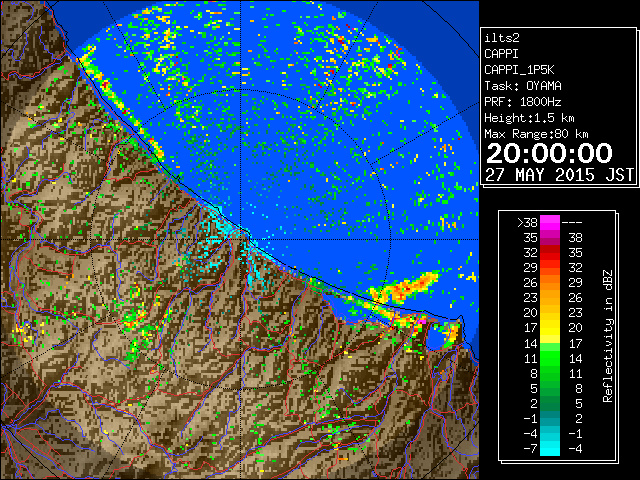Select the 'Max Range:80 km' text
The image size is (640, 480).
pos(536,134)
